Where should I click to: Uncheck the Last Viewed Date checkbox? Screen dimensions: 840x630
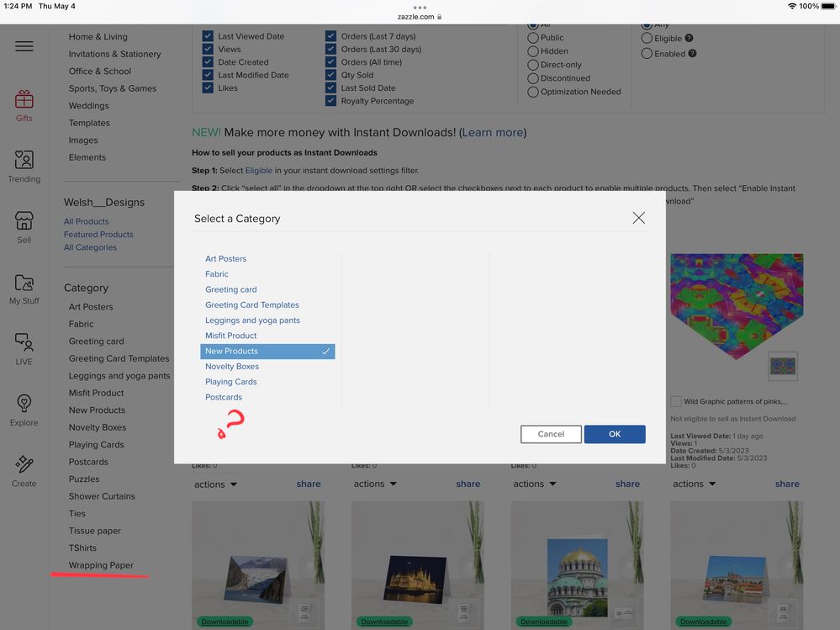coord(208,36)
